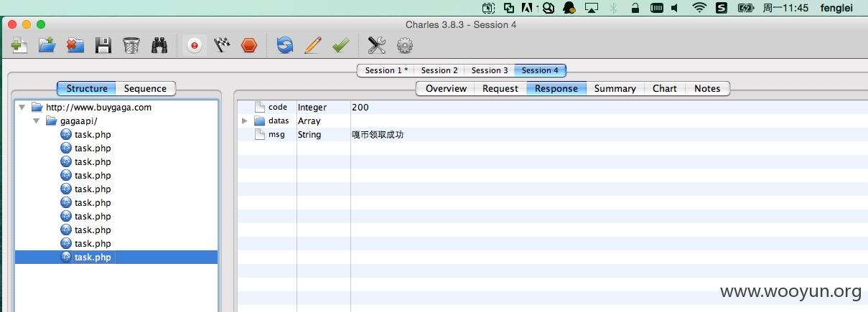
Task: Open Tools with wrench icon
Action: click(377, 46)
